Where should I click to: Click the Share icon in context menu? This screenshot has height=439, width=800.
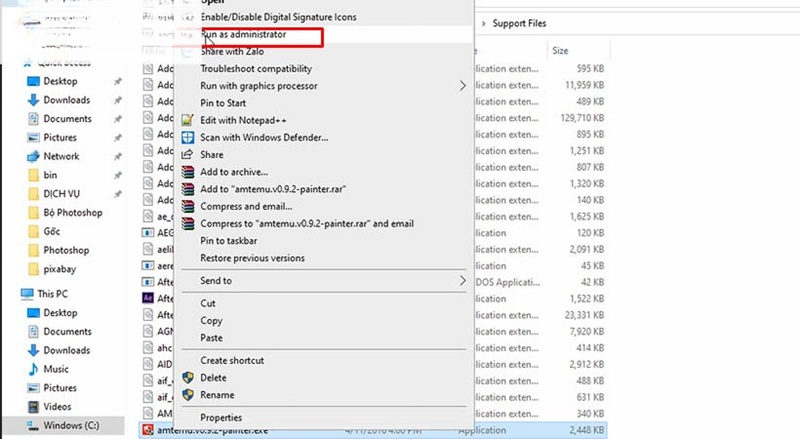coord(188,155)
